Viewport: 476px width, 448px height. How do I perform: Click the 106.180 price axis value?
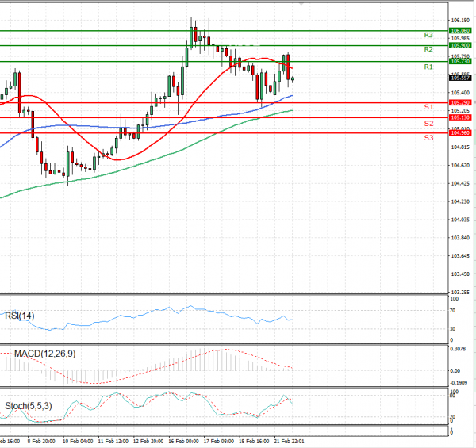point(460,21)
